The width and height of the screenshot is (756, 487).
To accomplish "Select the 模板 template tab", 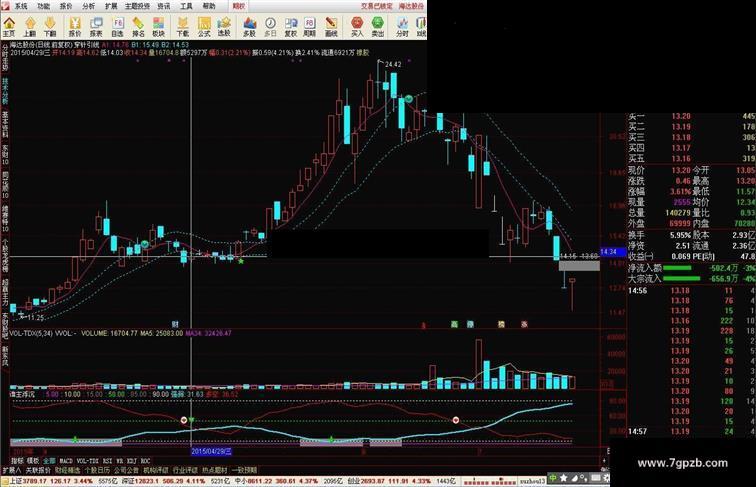I will click(x=33, y=461).
